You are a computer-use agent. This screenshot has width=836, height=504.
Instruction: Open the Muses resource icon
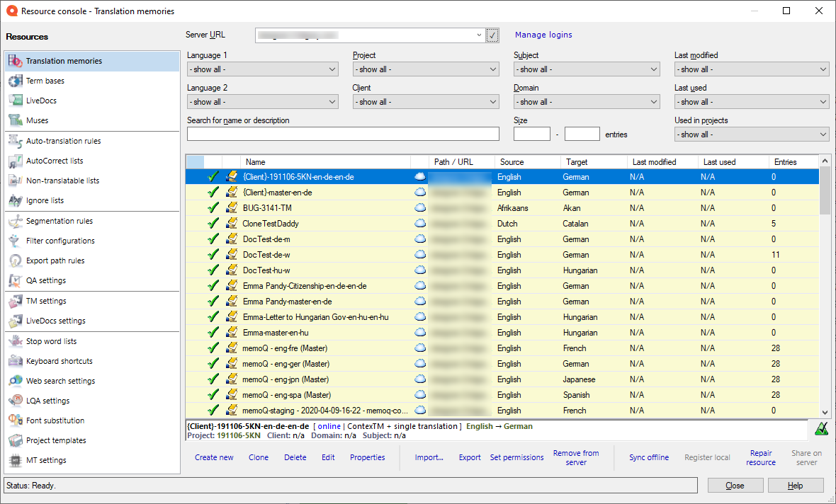16,120
